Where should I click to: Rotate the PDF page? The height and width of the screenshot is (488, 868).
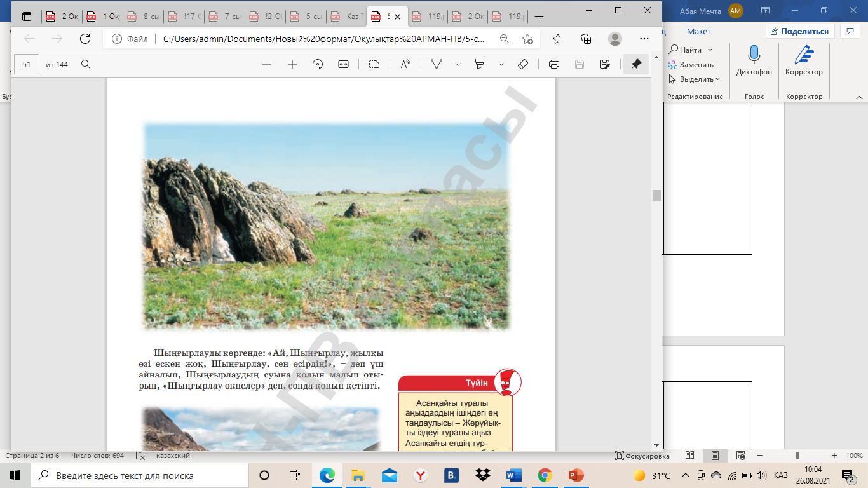318,64
